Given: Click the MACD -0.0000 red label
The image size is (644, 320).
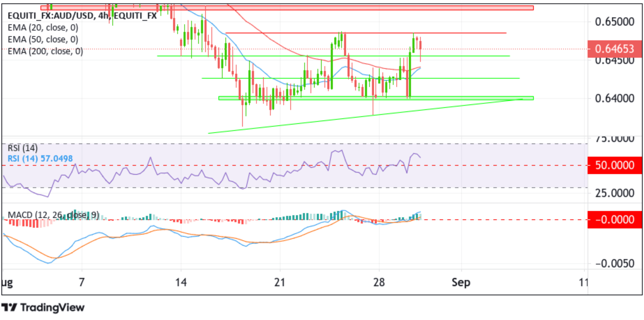Looking at the screenshot, I should pos(614,220).
